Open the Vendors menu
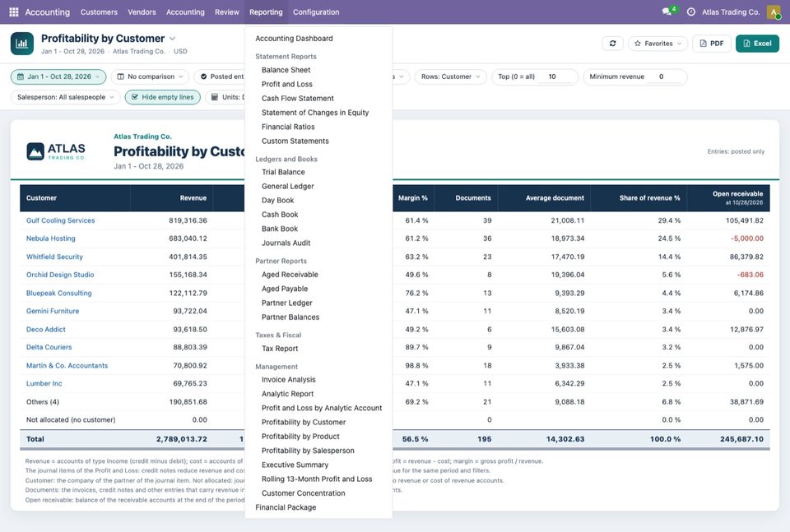Viewport: 790px width, 532px height. pos(142,12)
